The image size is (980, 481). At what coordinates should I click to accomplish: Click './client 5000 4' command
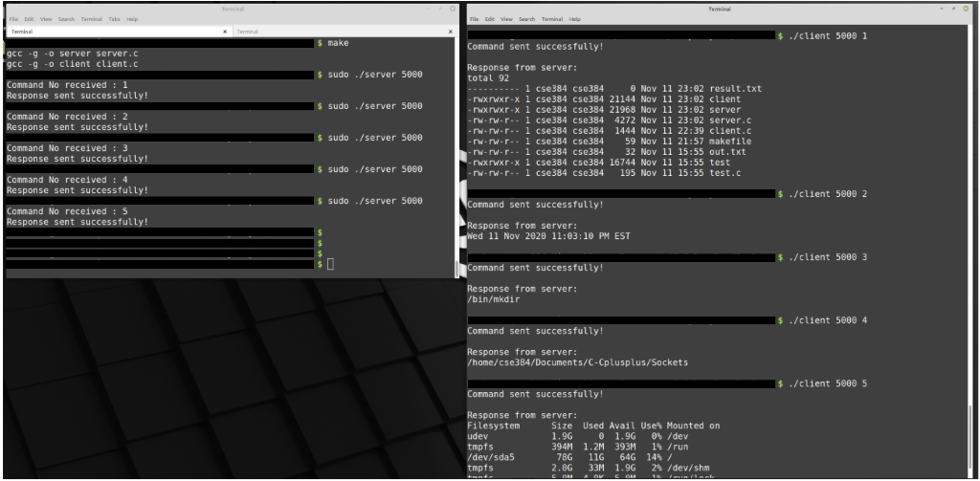[828, 320]
